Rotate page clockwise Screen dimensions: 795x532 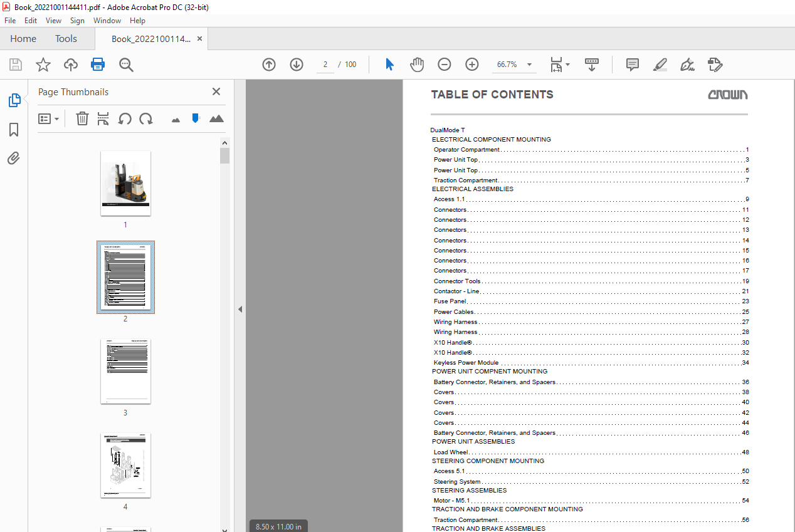point(146,118)
